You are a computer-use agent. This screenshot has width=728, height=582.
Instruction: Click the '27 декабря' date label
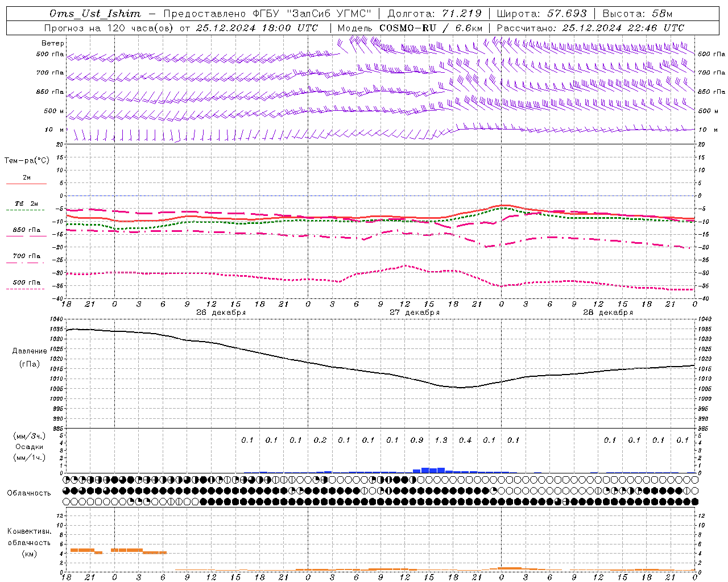point(415,313)
